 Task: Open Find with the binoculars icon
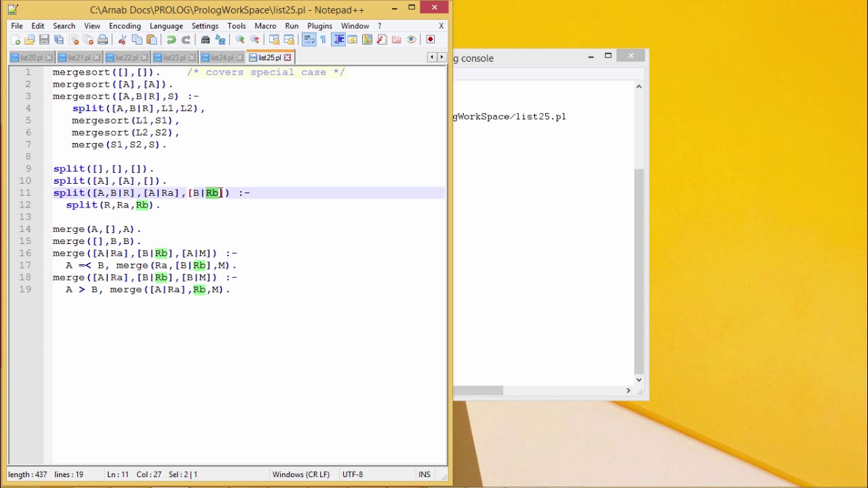[205, 40]
